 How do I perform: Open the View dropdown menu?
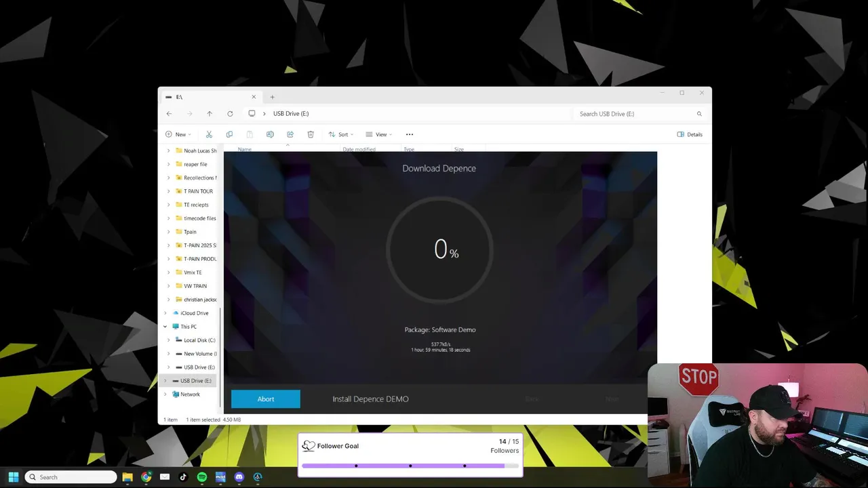[379, 134]
